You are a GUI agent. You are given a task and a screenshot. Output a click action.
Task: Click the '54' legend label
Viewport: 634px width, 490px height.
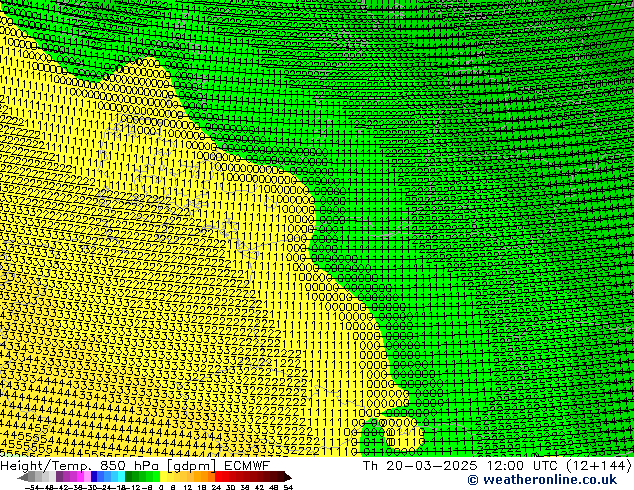(288, 487)
